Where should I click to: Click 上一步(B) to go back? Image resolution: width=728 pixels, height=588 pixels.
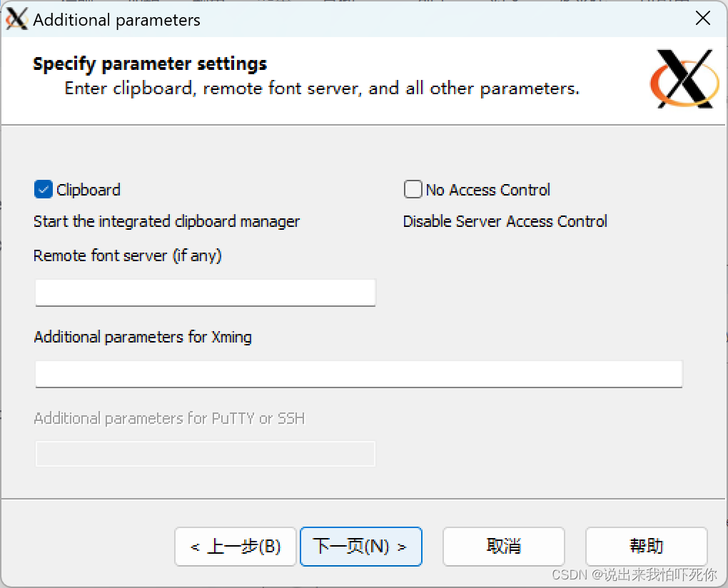(x=236, y=547)
